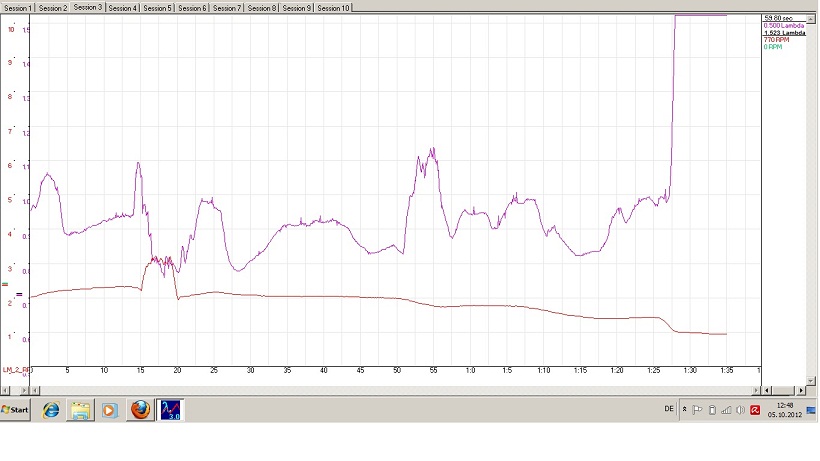Viewport: 820px width, 461px height.
Task: Switch to the Session 1 tab
Action: tap(18, 7)
